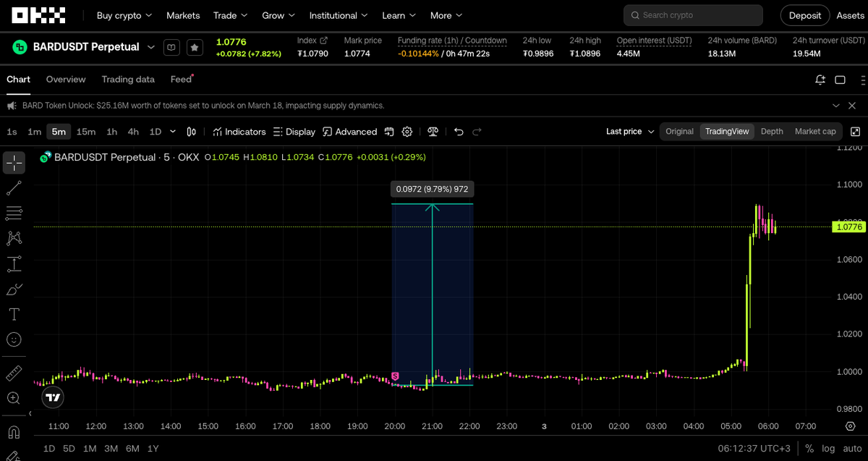Favorite BARDUSDT with the star icon
The image size is (868, 461).
tap(195, 47)
